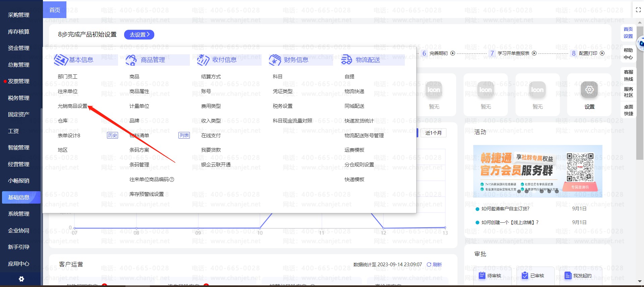Open 企业协同 in the sidebar
The height and width of the screenshot is (287, 644).
coord(19,231)
